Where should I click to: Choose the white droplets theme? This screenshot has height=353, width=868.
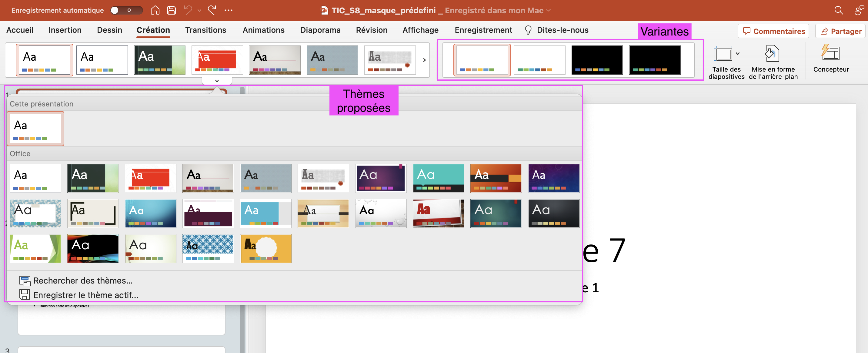pyautogui.click(x=381, y=213)
